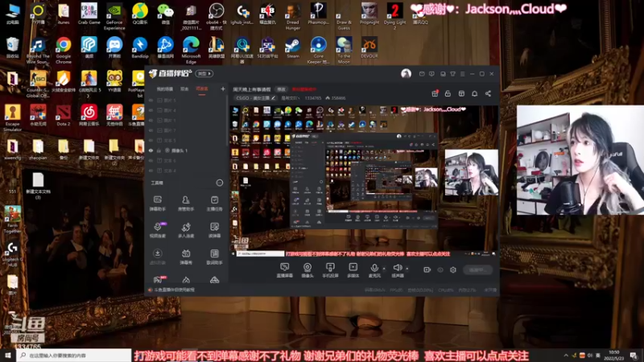Open the 歌词助手 tool
This screenshot has height=362, width=644.
(214, 257)
